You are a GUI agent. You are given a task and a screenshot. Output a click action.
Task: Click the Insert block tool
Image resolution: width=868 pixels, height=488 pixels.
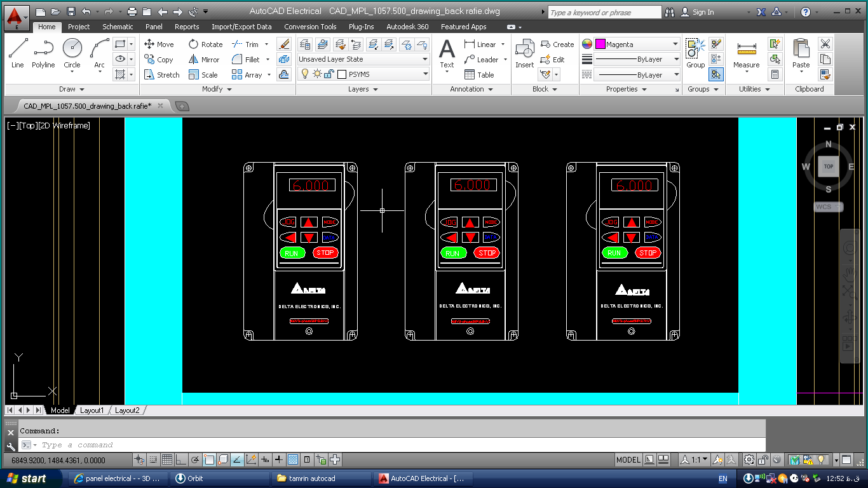point(525,53)
